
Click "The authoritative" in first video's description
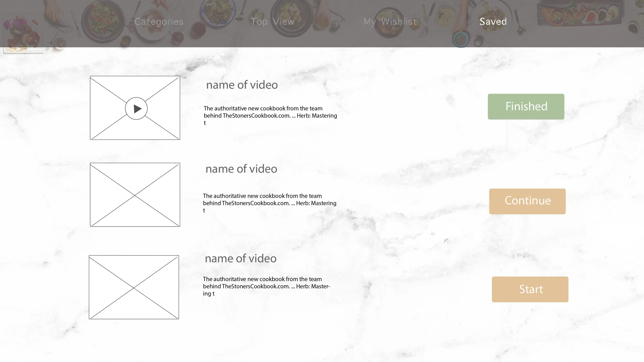coord(224,108)
